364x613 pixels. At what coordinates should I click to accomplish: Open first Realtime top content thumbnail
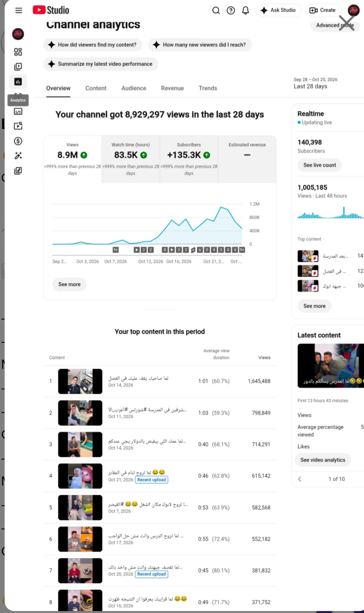pyautogui.click(x=308, y=256)
